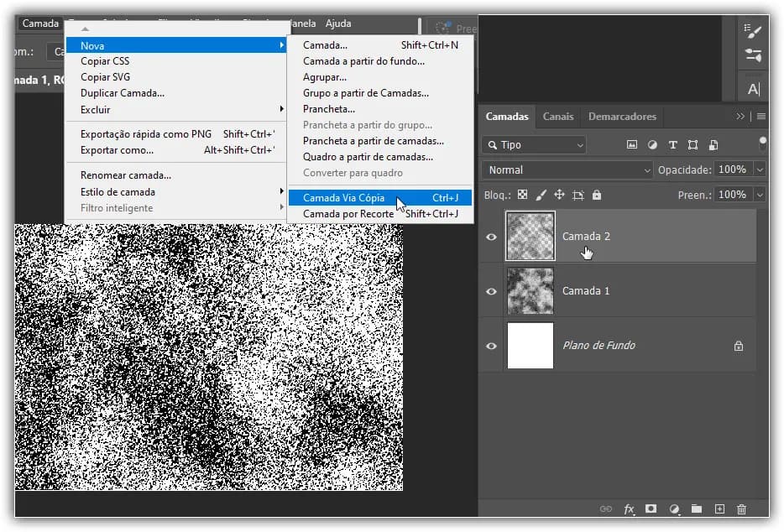Click the lock icon on Plano de Fundo
This screenshot has width=784, height=532.
pos(739,346)
